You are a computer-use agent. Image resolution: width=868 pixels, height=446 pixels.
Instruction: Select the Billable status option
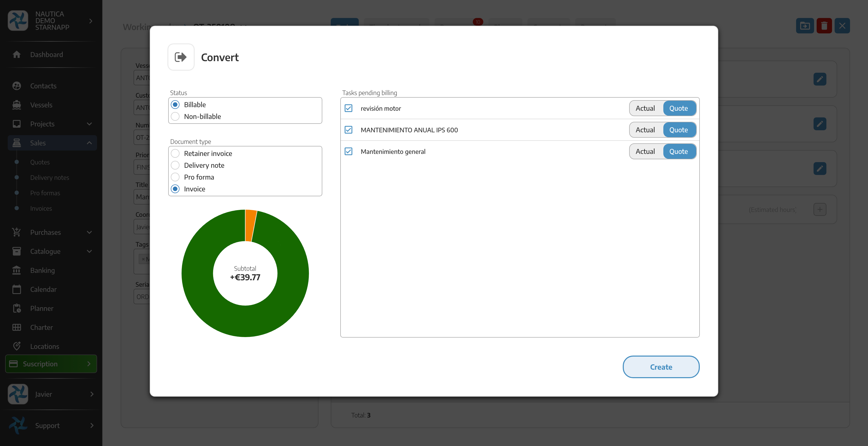click(175, 105)
